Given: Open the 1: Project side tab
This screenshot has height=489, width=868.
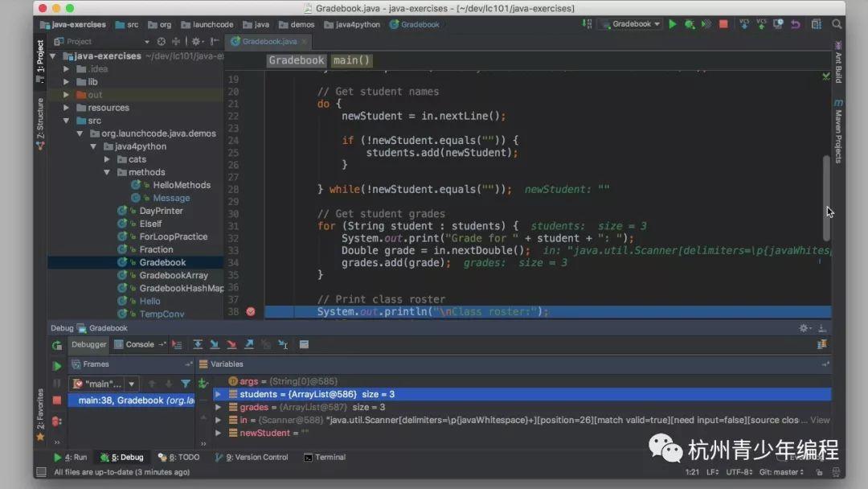Looking at the screenshot, I should pyautogui.click(x=40, y=60).
